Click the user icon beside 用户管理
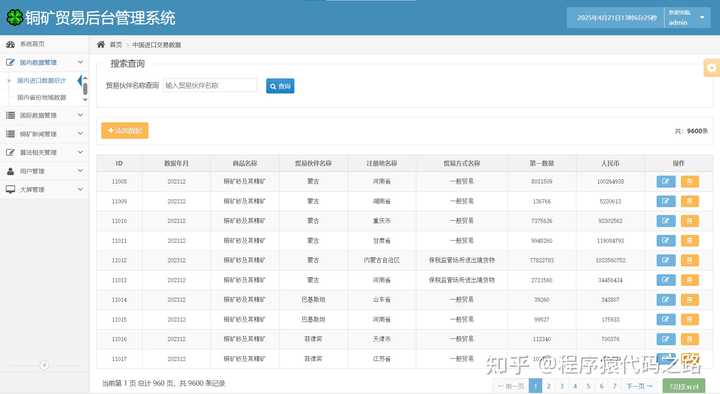720x394 pixels. tap(10, 171)
